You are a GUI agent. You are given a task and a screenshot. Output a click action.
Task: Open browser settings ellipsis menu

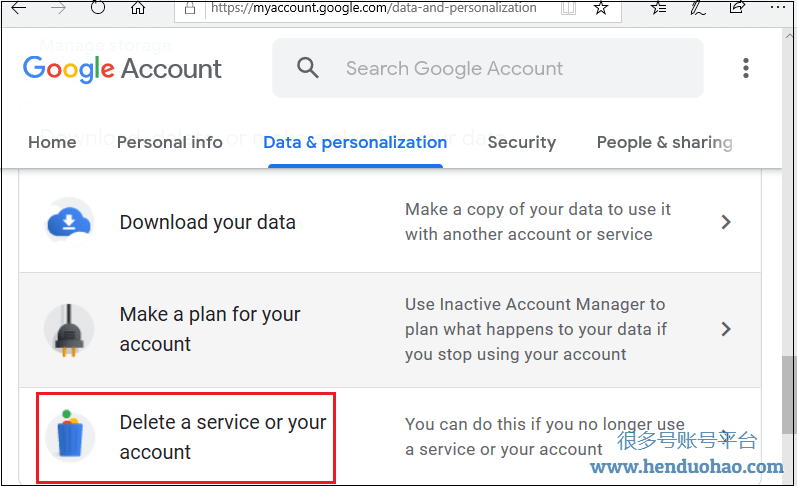click(x=778, y=8)
